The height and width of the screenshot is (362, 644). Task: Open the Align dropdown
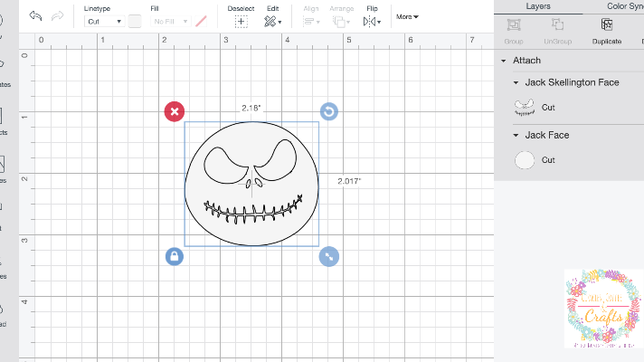coord(311,22)
